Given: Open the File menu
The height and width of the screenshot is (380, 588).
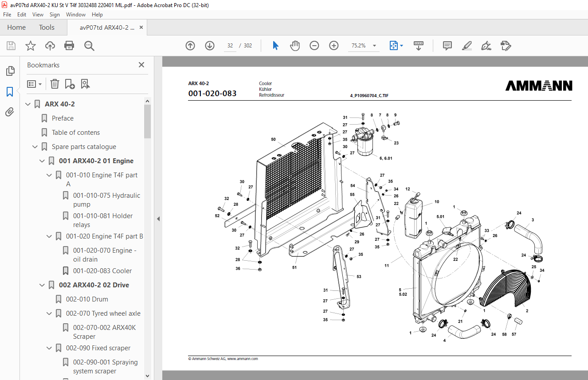Looking at the screenshot, I should (x=7, y=15).
